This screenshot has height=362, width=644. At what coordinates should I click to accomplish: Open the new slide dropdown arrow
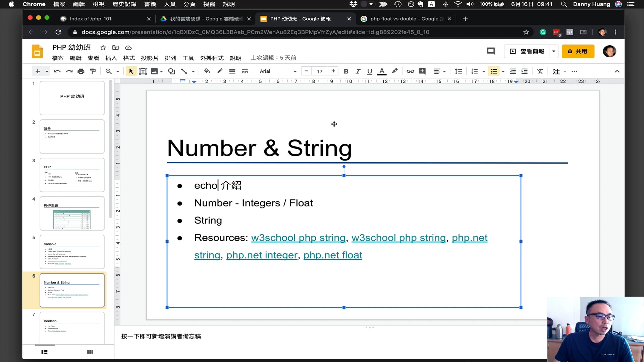click(46, 71)
